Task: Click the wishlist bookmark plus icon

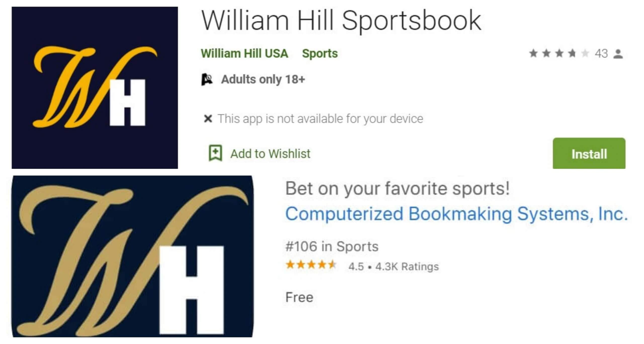Action: click(x=215, y=153)
